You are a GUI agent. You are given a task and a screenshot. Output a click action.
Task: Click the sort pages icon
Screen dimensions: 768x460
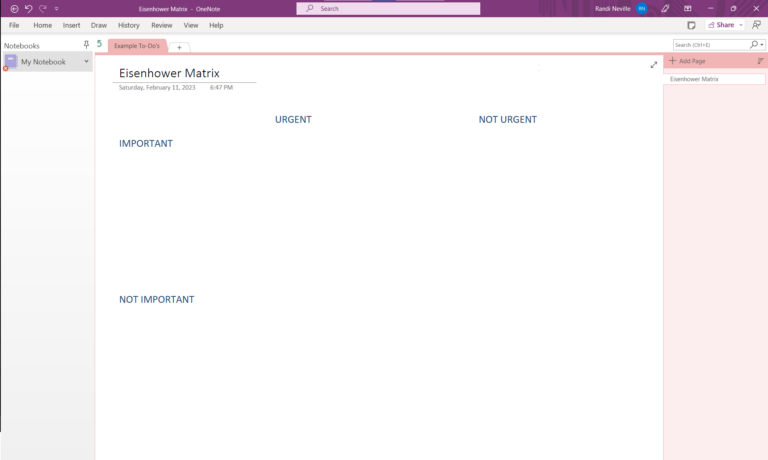(x=760, y=61)
